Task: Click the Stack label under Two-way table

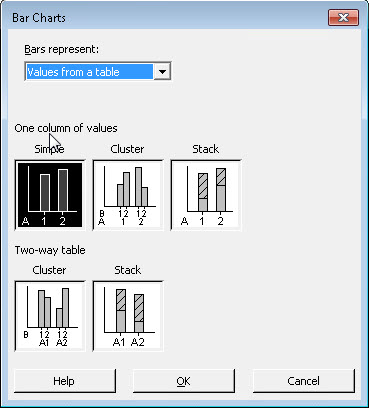Action: coord(128,270)
